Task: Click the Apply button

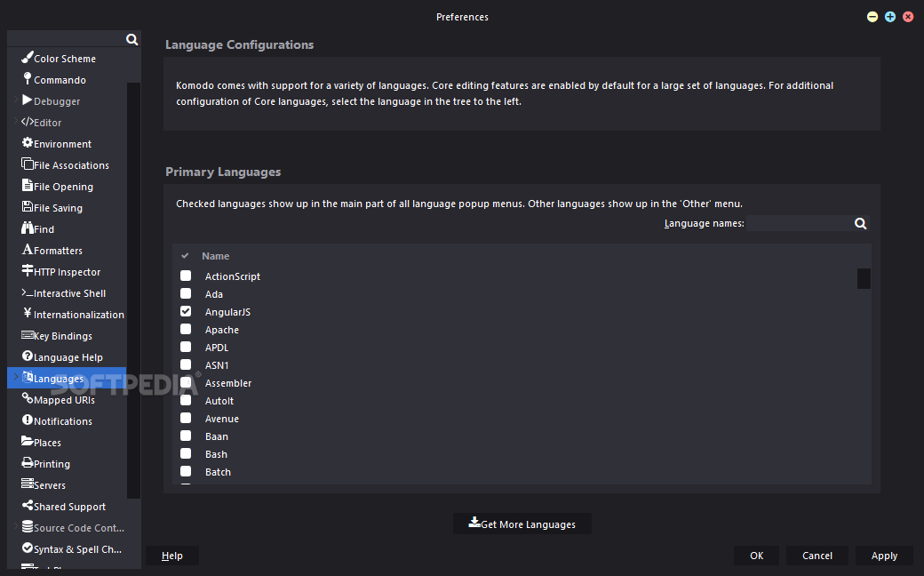Action: [885, 556]
